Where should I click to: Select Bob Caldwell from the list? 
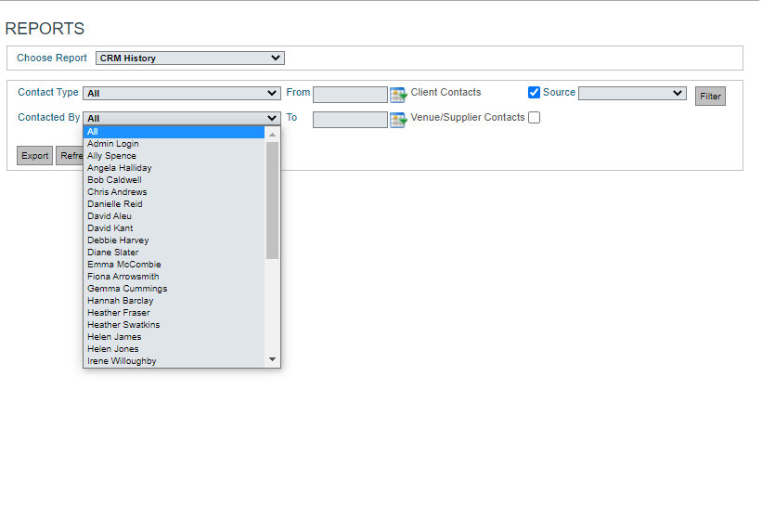pos(174,180)
